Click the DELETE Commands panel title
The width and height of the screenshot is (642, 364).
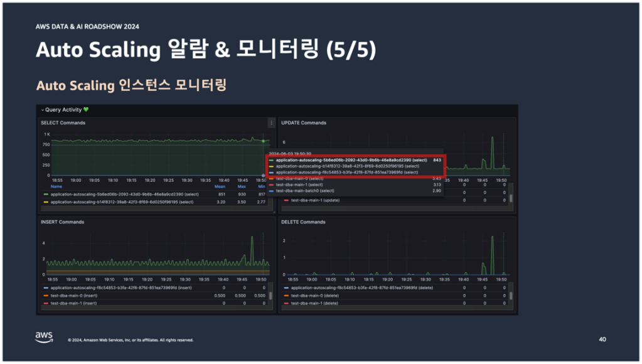tap(303, 222)
